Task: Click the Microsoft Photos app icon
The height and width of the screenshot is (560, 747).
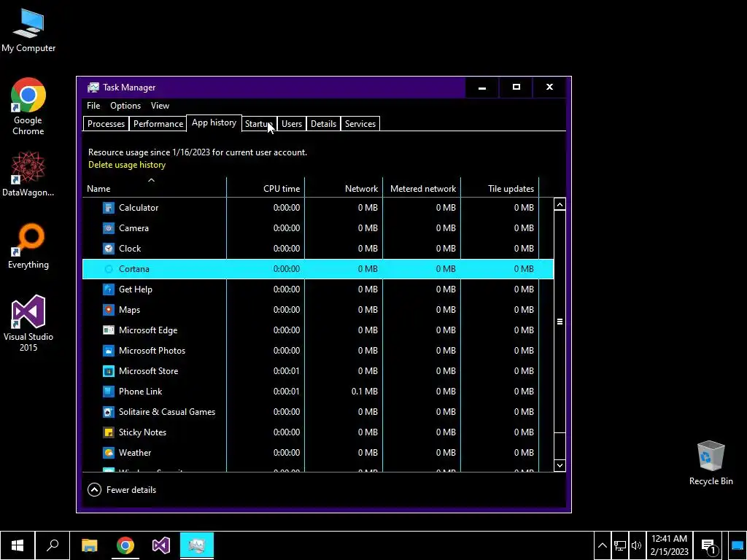Action: (x=109, y=351)
